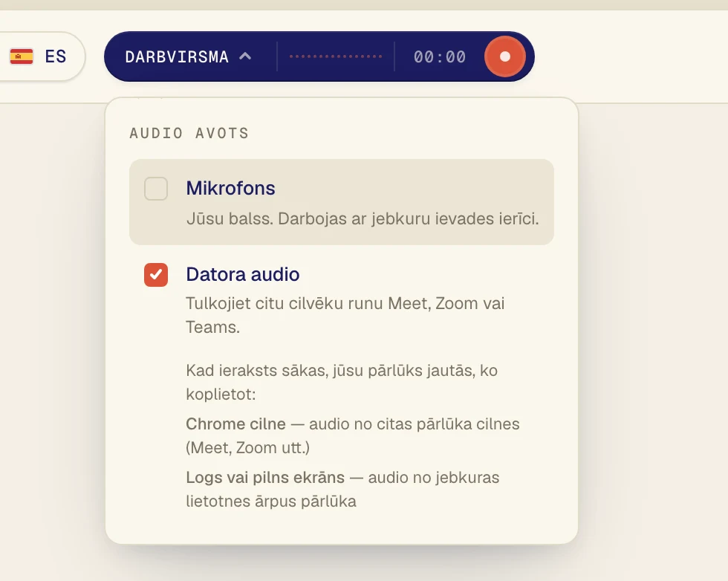This screenshot has width=728, height=581.
Task: Start recording with the red record button
Action: 504,56
